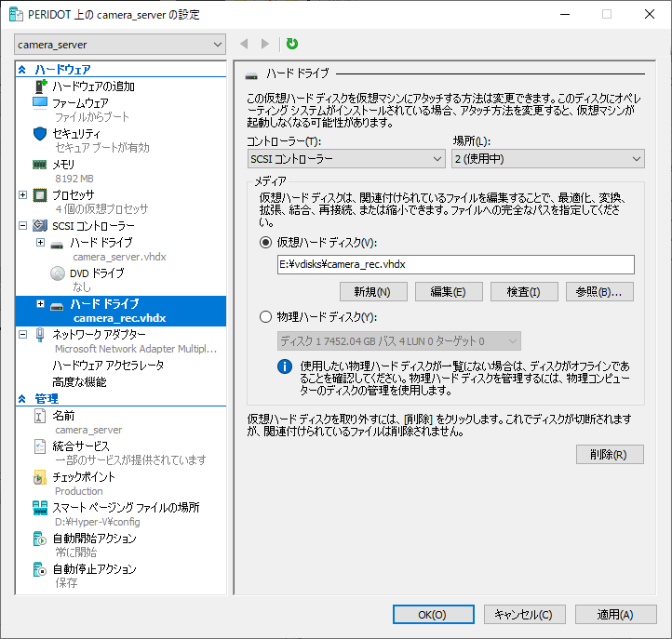Collapse the ハードウェア section header

(x=21, y=70)
